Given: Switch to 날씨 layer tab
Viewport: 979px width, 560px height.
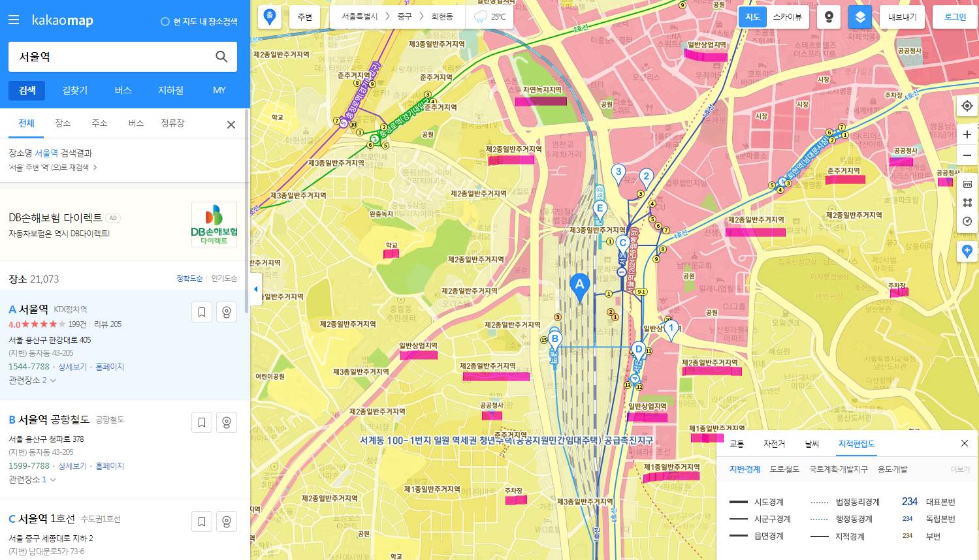Looking at the screenshot, I should coord(812,444).
